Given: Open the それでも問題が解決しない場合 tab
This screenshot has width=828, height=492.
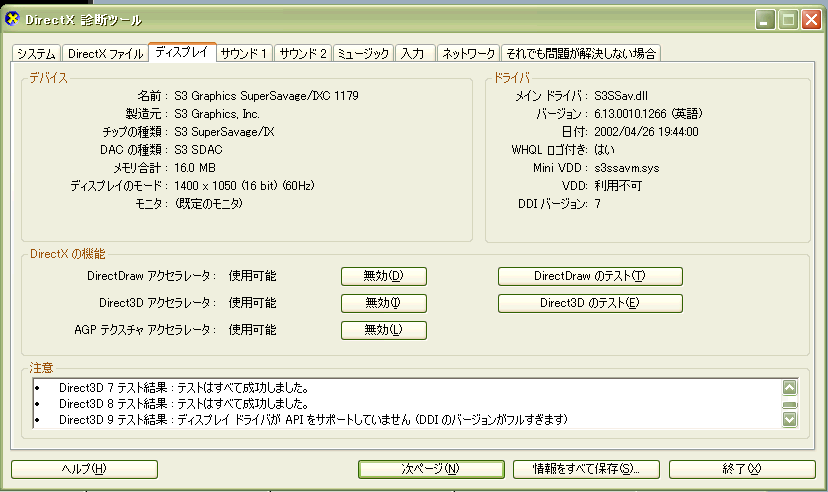Looking at the screenshot, I should pos(581,54).
